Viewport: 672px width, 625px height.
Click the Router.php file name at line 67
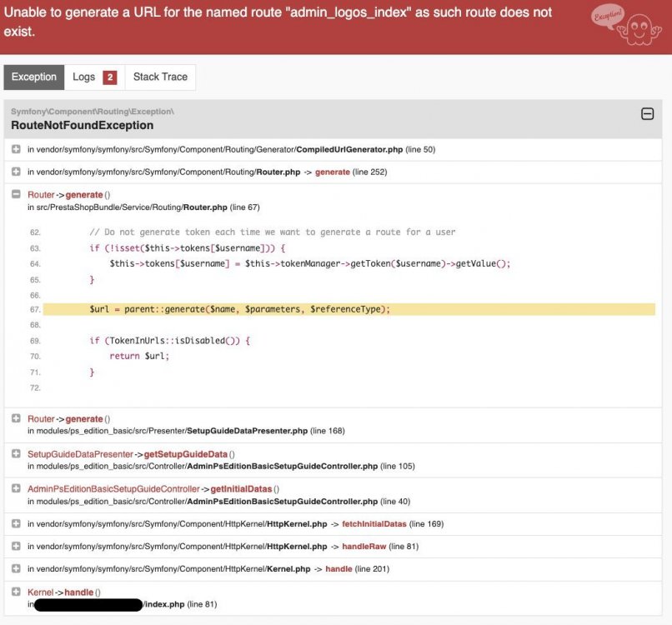pyautogui.click(x=205, y=207)
